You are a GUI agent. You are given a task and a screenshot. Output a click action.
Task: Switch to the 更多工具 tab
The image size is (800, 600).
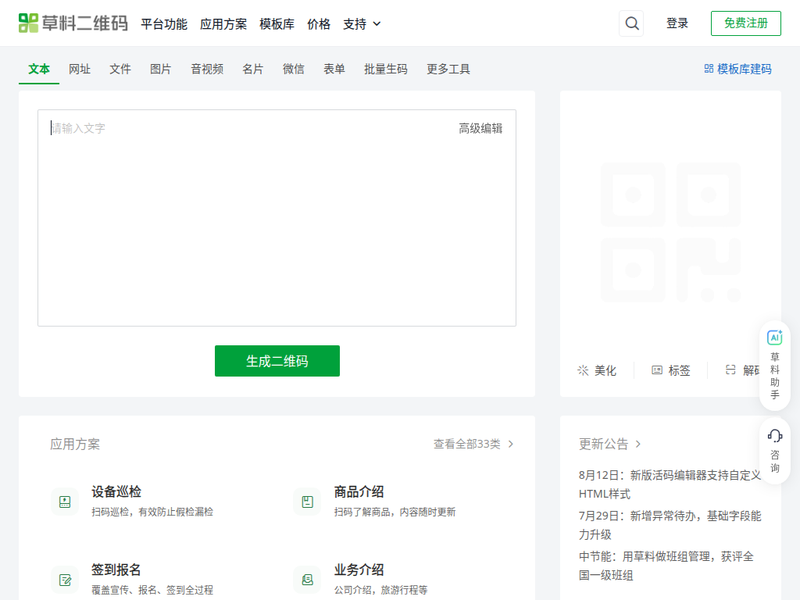448,69
